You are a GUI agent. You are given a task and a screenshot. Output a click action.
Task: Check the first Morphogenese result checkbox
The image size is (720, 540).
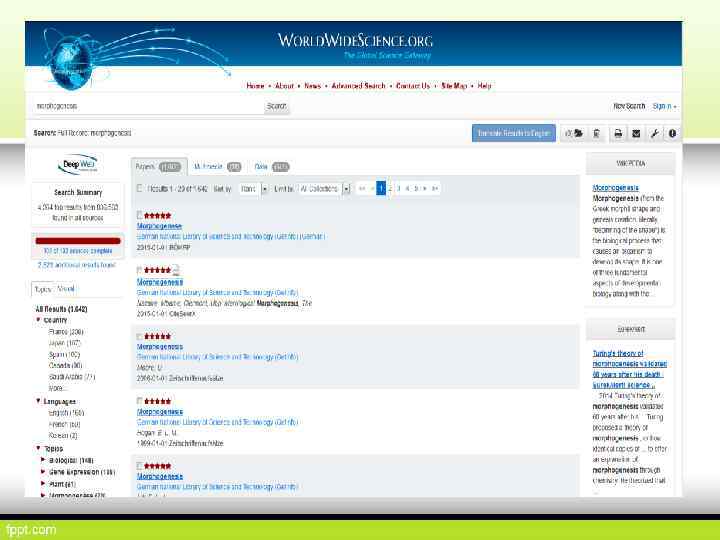(x=140, y=215)
